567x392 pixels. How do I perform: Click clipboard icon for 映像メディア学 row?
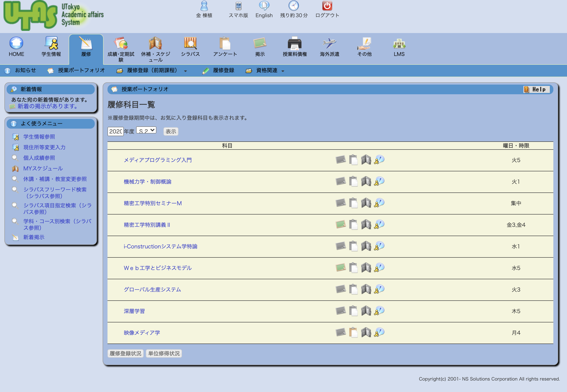353,332
